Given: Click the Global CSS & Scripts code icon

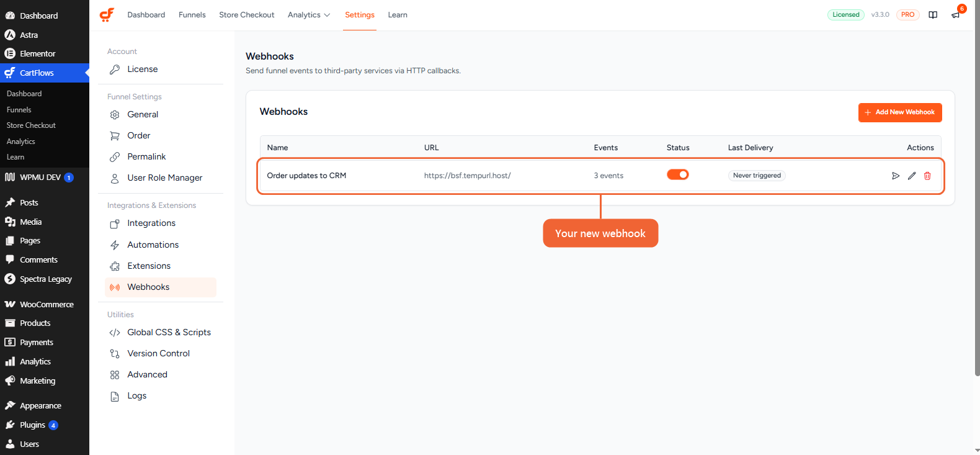Looking at the screenshot, I should [x=115, y=333].
